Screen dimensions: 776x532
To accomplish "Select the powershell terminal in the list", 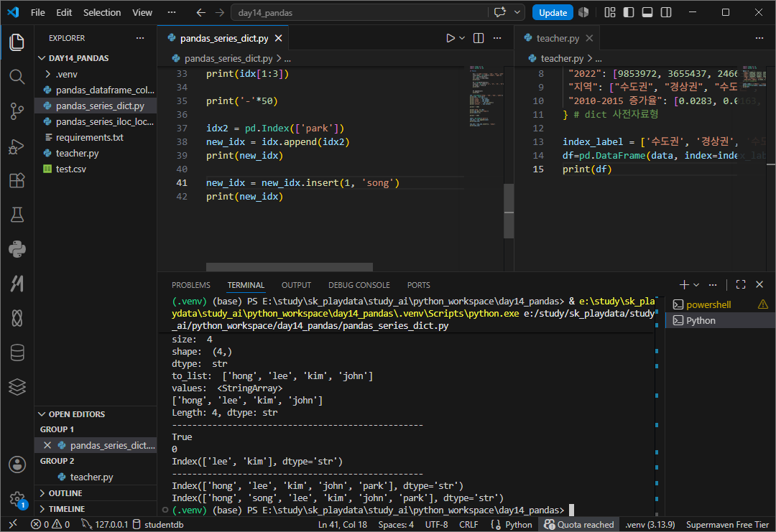I will tap(720, 304).
